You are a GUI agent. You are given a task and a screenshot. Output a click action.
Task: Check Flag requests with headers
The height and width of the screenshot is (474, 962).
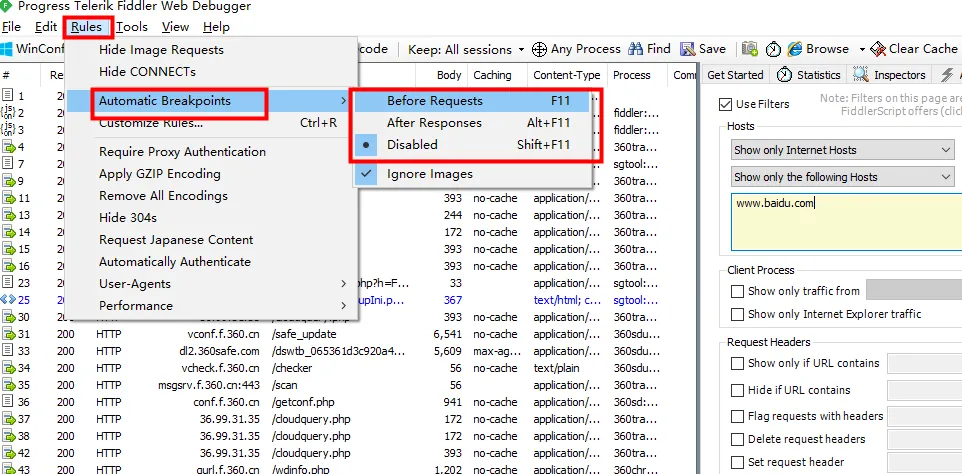click(737, 416)
